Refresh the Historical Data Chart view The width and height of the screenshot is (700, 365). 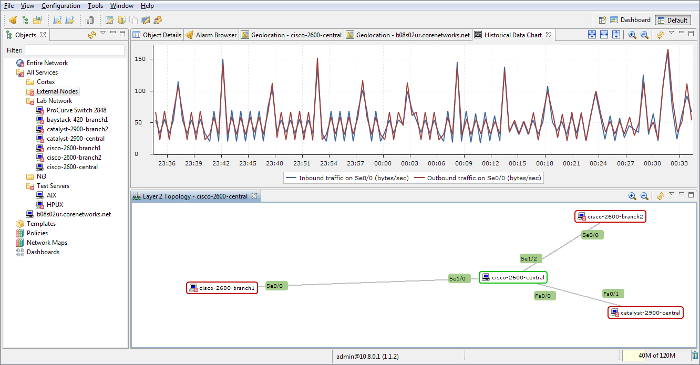click(x=660, y=35)
